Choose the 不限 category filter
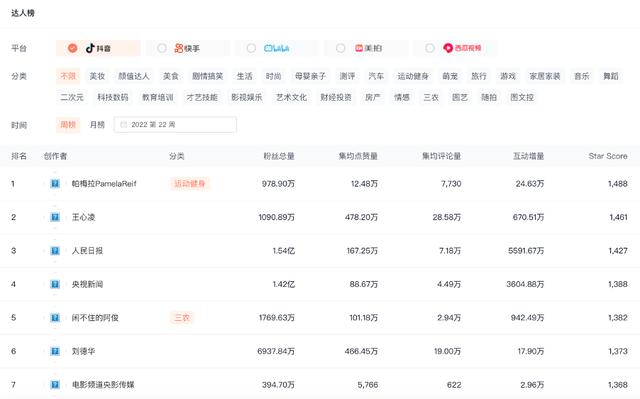Viewport: 640px width, 399px height. point(68,76)
